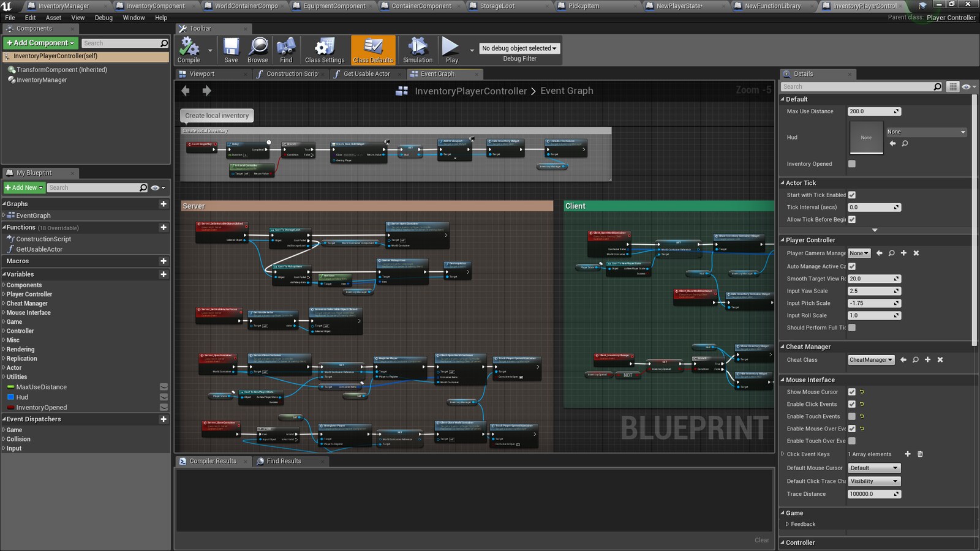Image resolution: width=980 pixels, height=551 pixels.
Task: Open the Debug Filter dropdown
Action: pyautogui.click(x=519, y=48)
